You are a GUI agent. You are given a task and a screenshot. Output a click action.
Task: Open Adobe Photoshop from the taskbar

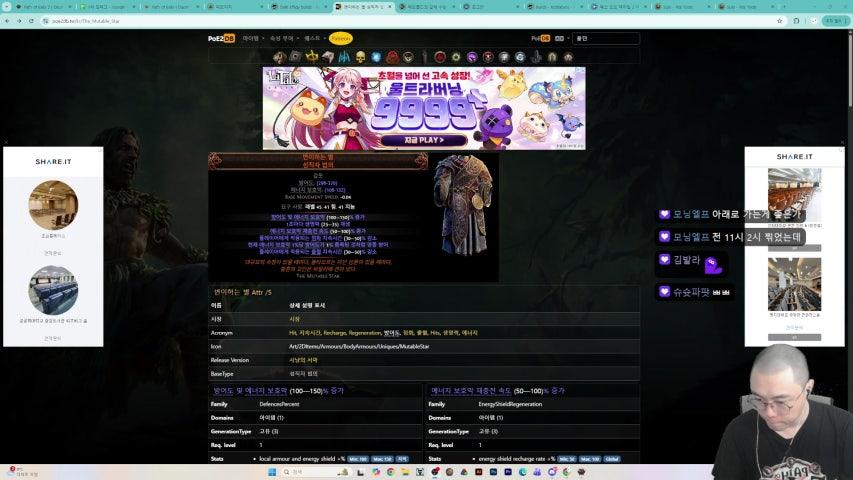493,472
